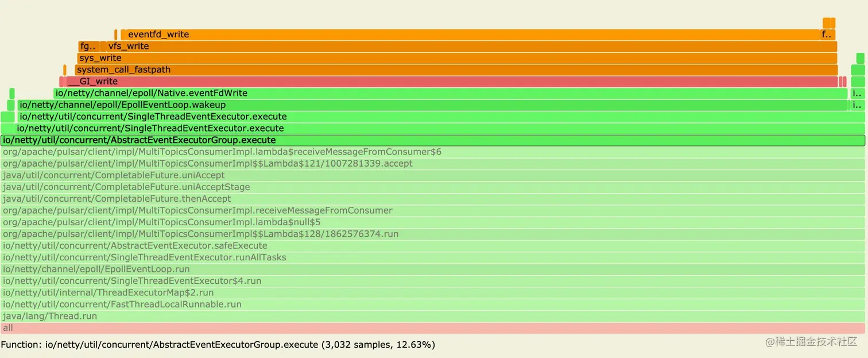Viewport: 868px width, 358px height.
Task: Click the system_call_fastpath frame
Action: pos(456,70)
